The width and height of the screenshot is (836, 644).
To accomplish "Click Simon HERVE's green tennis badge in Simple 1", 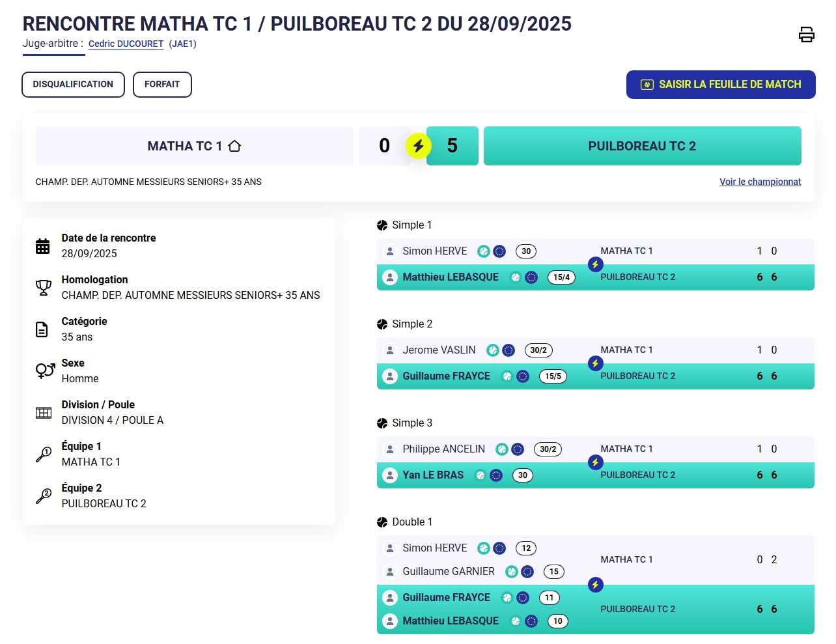I will click(484, 251).
